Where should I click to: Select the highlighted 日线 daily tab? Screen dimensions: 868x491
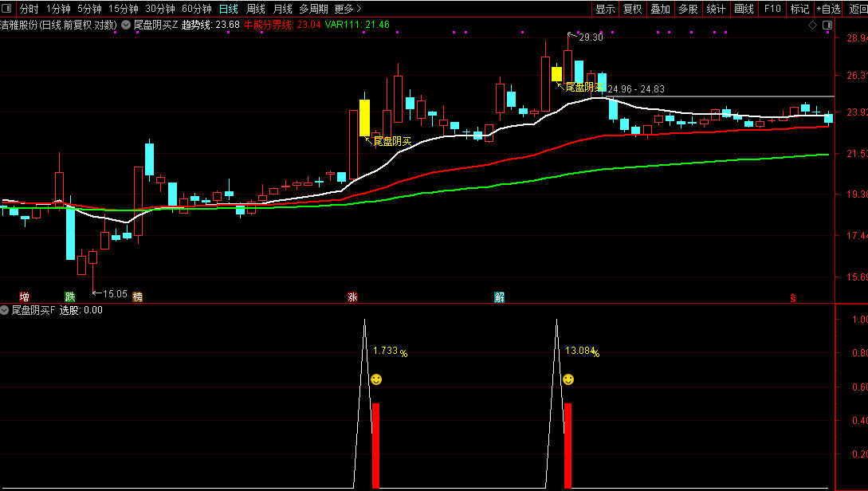[229, 9]
